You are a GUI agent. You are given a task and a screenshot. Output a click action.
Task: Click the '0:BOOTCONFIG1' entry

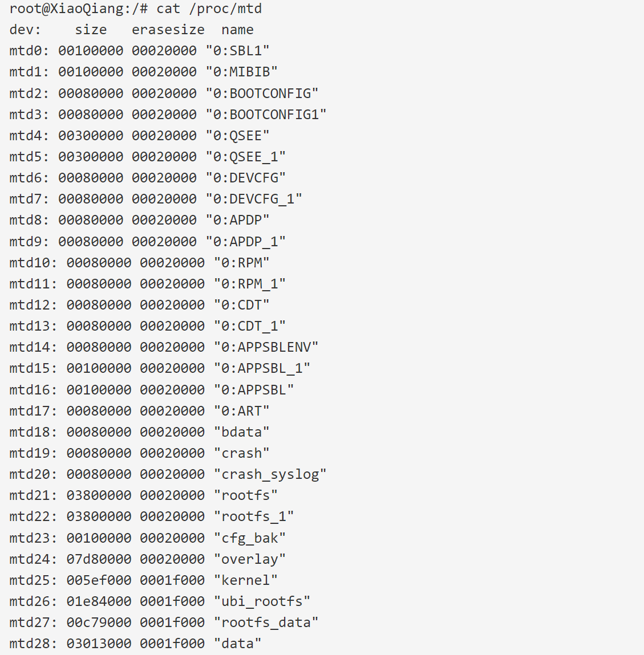[x=266, y=115]
